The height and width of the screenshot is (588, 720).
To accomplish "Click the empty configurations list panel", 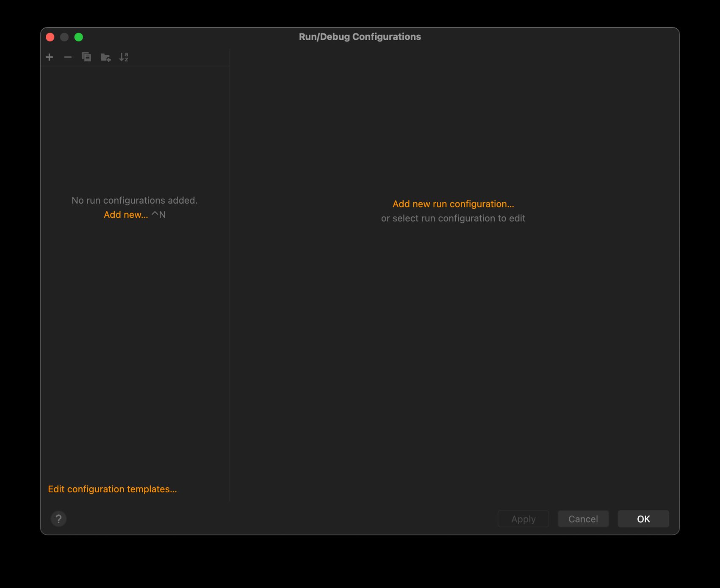I will (x=135, y=339).
